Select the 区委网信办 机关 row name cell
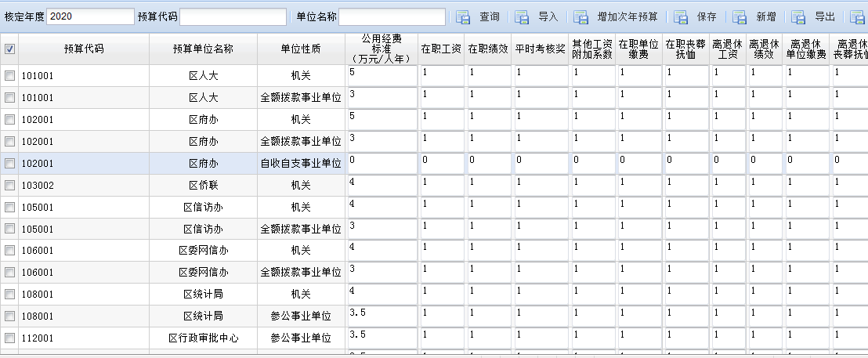Image resolution: width=868 pixels, height=358 pixels. point(203,251)
